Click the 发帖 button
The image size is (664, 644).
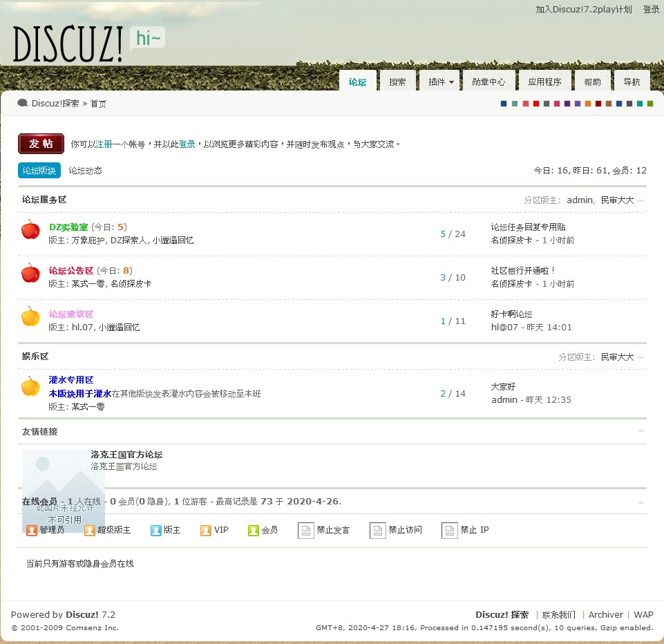41,144
